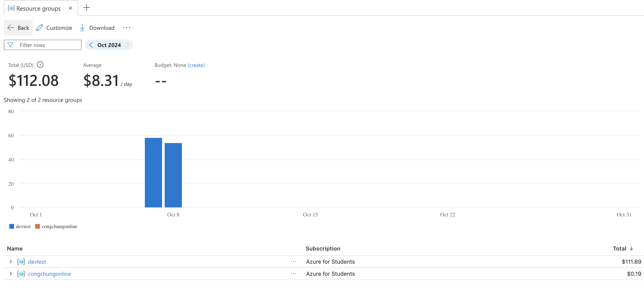The image size is (644, 290).
Task: Open the devtest resource group link
Action: tap(37, 262)
